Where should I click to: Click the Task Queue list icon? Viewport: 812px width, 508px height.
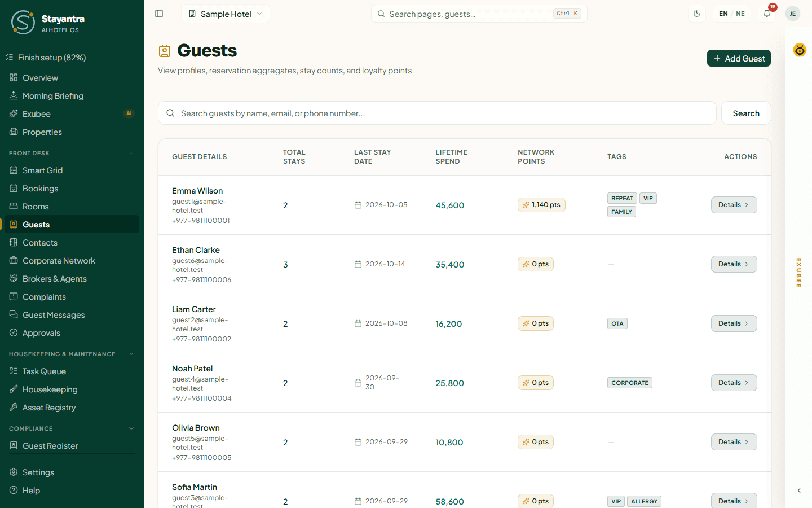[x=14, y=371]
